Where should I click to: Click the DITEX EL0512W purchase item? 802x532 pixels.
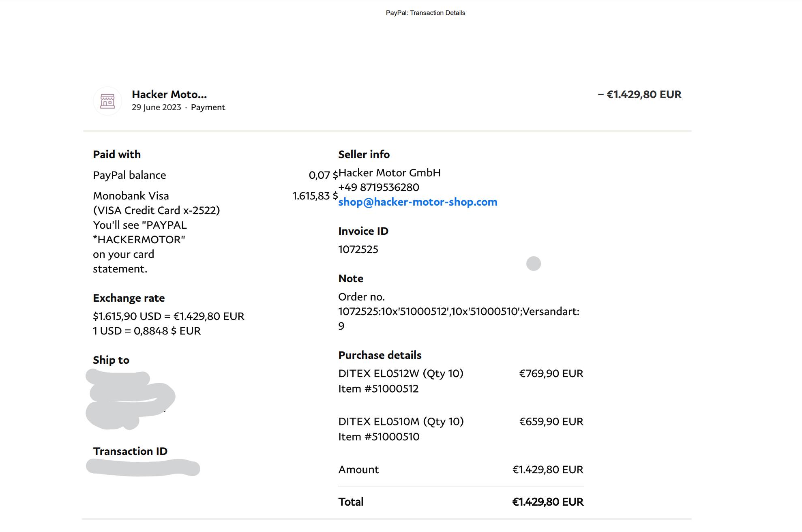(x=401, y=373)
